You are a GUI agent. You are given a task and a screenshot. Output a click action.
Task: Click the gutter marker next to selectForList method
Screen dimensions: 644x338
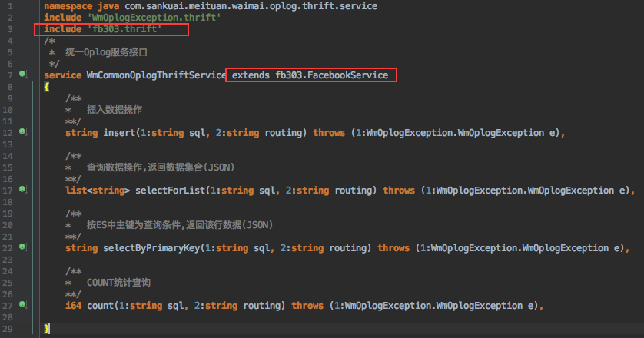point(22,189)
